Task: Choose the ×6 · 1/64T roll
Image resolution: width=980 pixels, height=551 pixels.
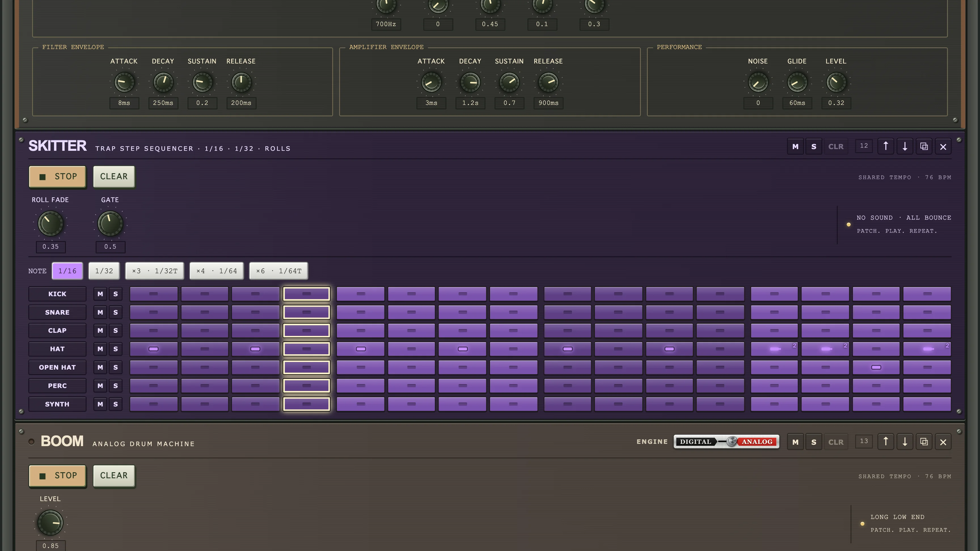Action: (x=278, y=271)
